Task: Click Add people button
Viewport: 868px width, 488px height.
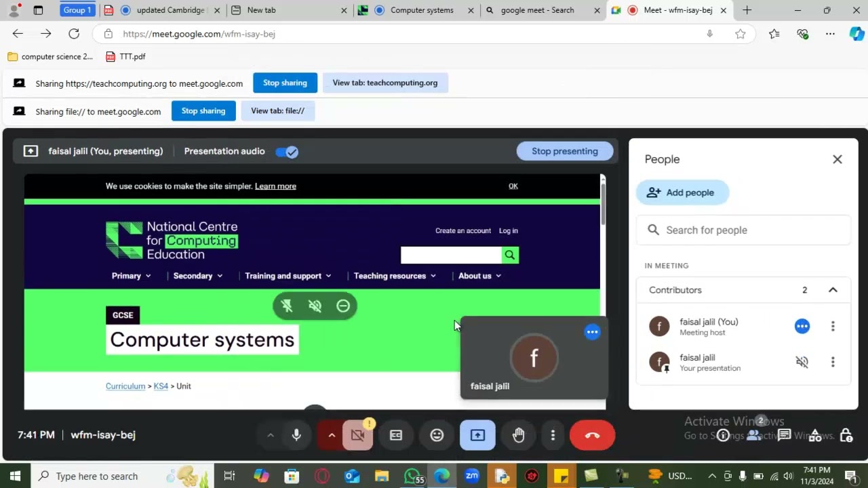Action: pos(682,192)
